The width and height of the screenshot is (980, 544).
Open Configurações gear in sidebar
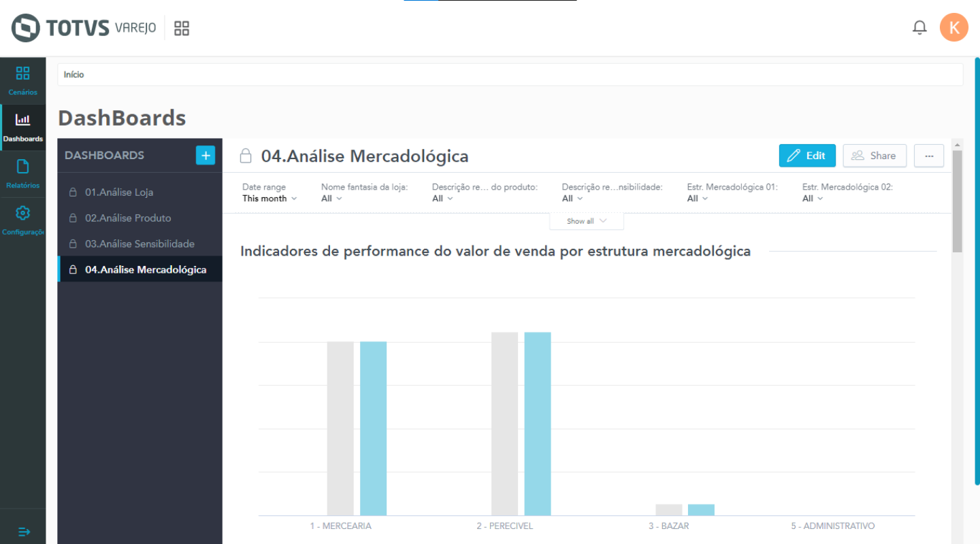click(x=23, y=220)
